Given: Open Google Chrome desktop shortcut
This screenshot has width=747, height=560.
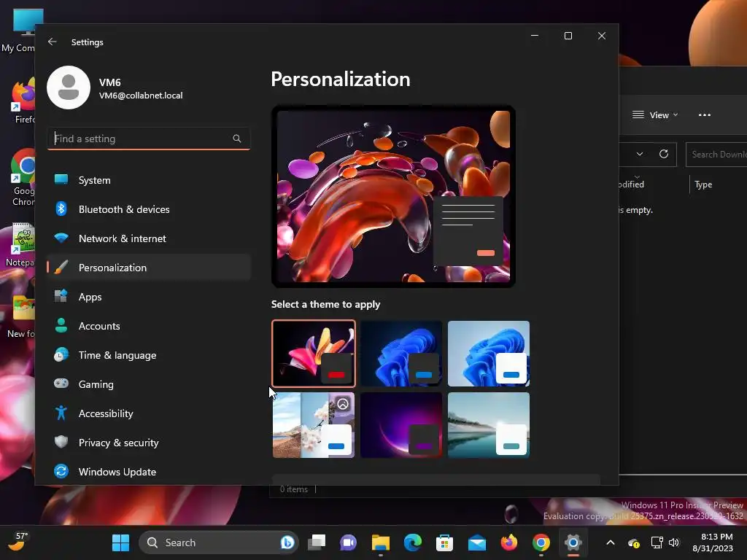Looking at the screenshot, I should coord(23,176).
